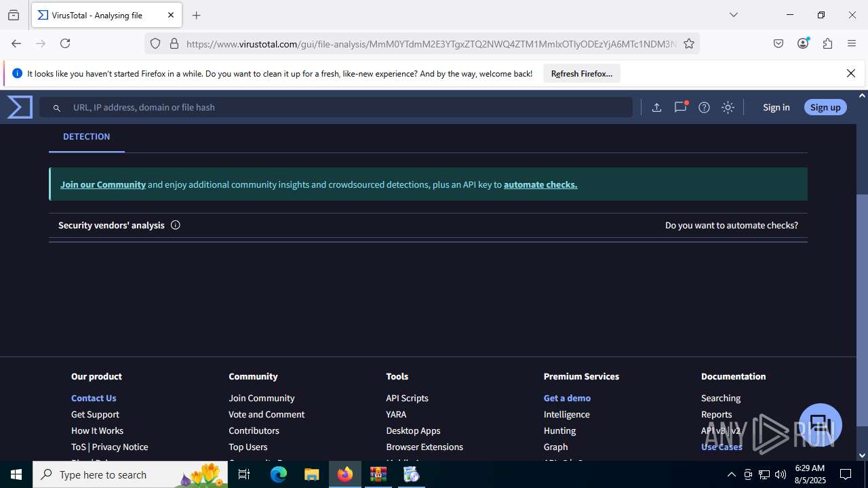868x488 pixels.
Task: Bookmark this page with the star icon
Action: point(689,43)
